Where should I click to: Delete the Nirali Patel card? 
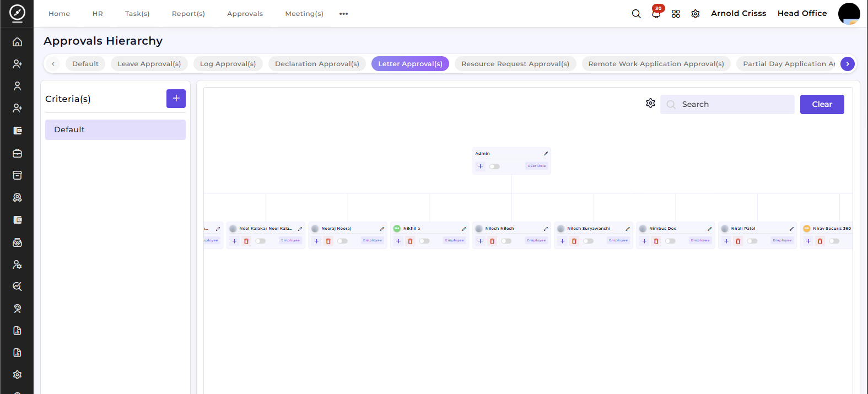pos(738,241)
